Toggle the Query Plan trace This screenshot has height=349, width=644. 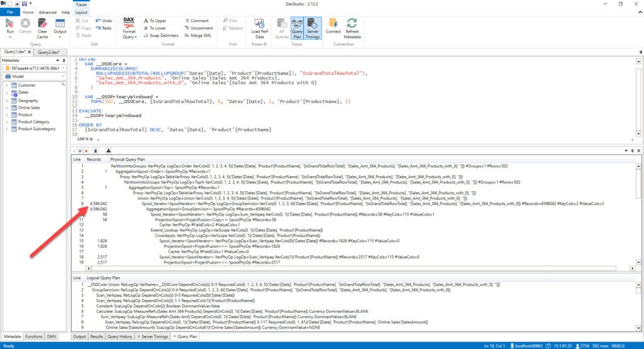pos(297,28)
